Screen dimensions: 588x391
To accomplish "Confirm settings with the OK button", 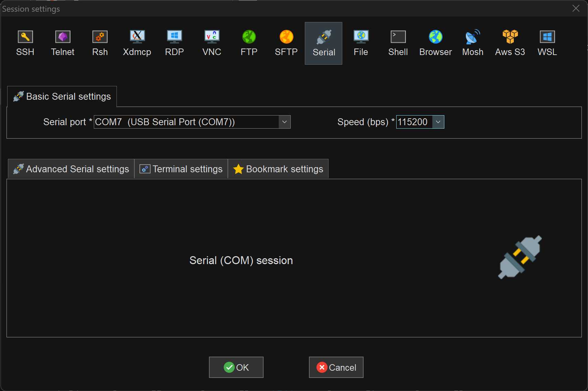I will coord(236,367).
